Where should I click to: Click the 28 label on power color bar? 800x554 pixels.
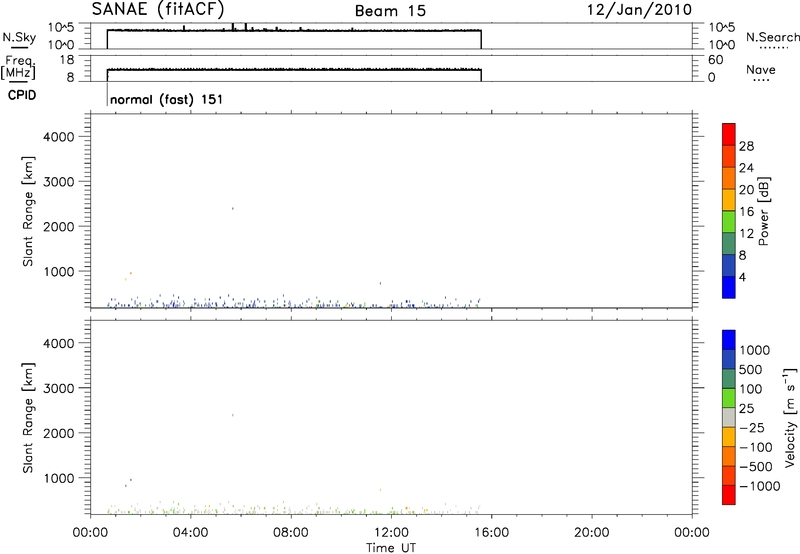coord(746,146)
